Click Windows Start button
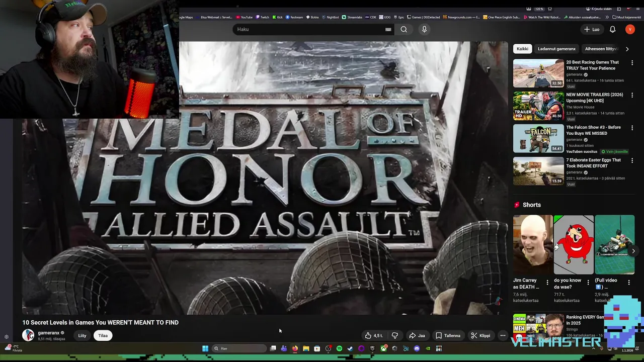644x362 pixels. point(205,348)
